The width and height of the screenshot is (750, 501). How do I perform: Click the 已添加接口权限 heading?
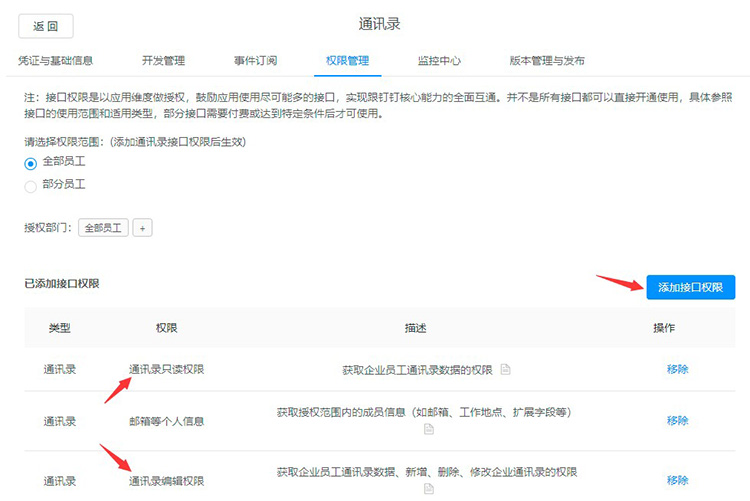coord(62,284)
